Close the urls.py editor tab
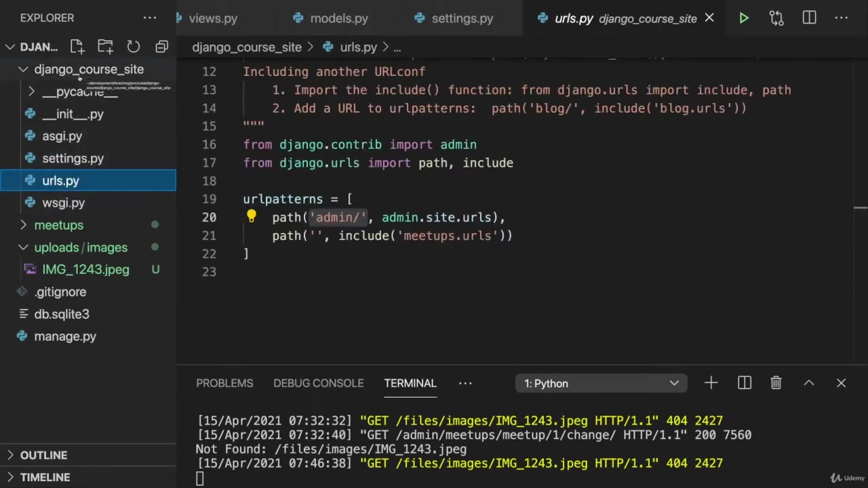The image size is (868, 488). point(709,18)
